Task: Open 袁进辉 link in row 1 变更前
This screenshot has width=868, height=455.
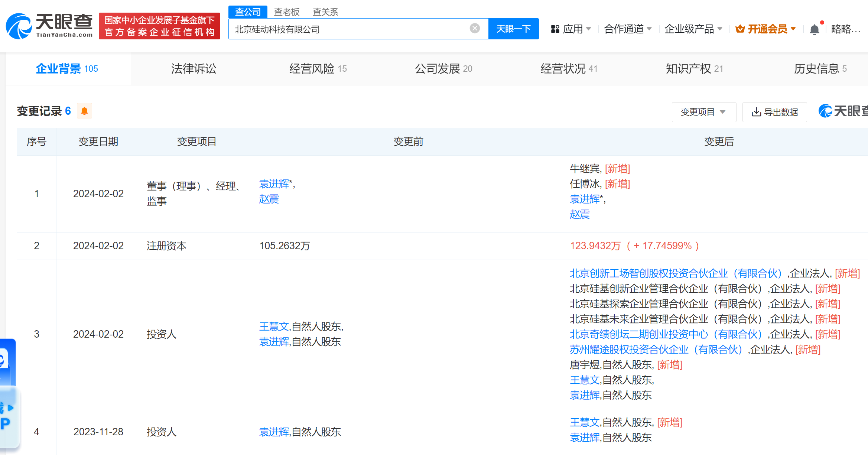Action: coord(274,184)
